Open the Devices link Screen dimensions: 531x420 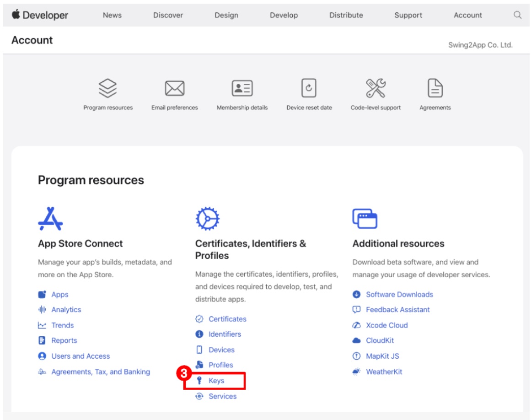tap(221, 350)
